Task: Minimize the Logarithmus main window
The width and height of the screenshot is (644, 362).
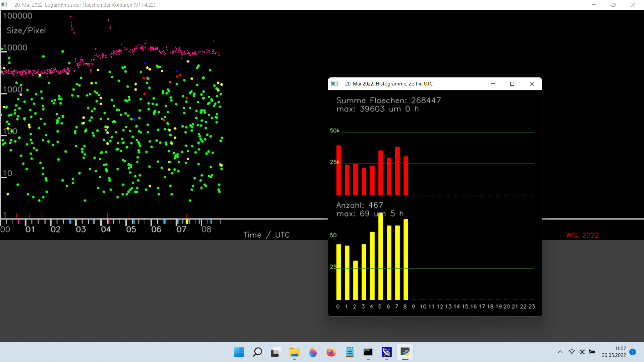Action: pyautogui.click(x=594, y=5)
